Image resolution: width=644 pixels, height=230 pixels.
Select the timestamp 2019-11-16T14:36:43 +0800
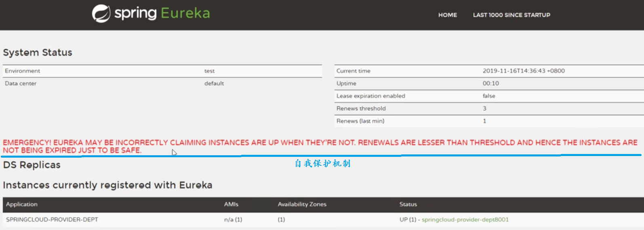[524, 71]
